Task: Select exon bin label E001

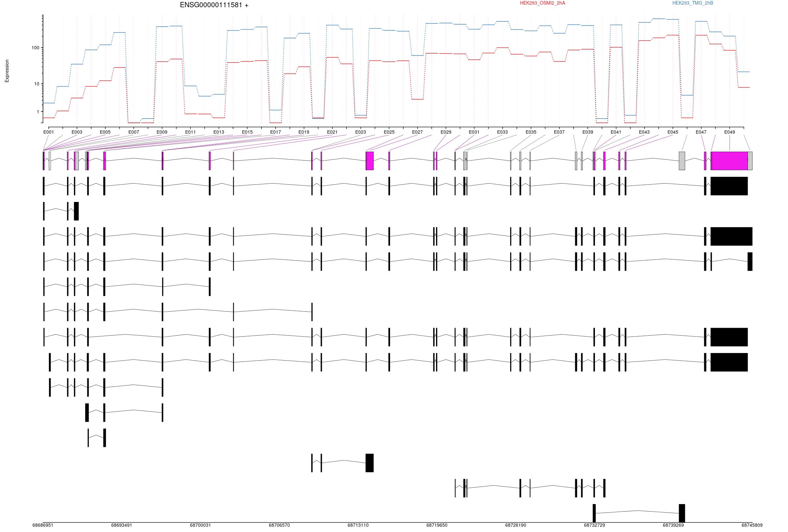Action: pos(49,132)
